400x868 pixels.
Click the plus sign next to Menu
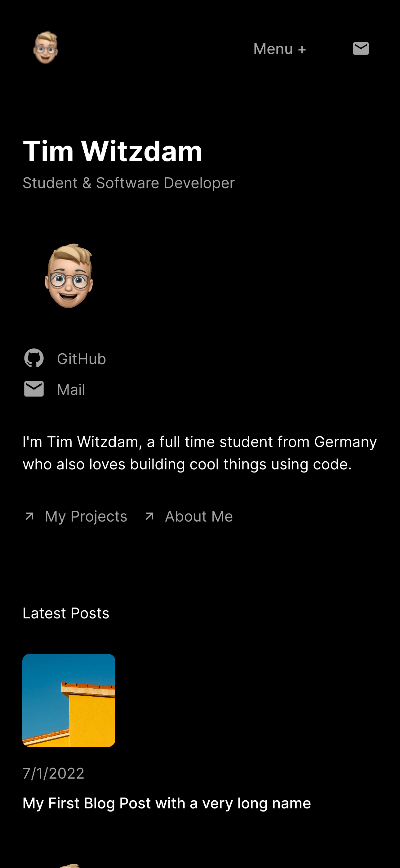tap(302, 50)
